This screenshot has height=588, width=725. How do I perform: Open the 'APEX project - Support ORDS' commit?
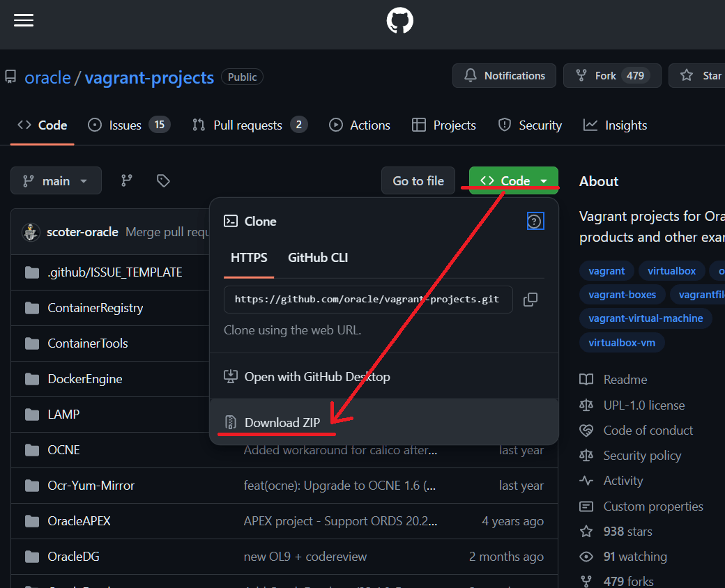point(340,521)
